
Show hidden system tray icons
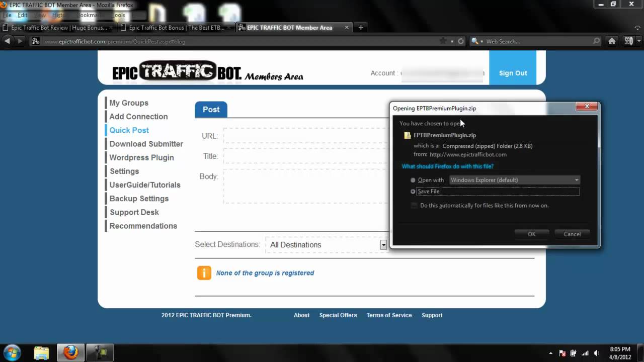coord(551,353)
